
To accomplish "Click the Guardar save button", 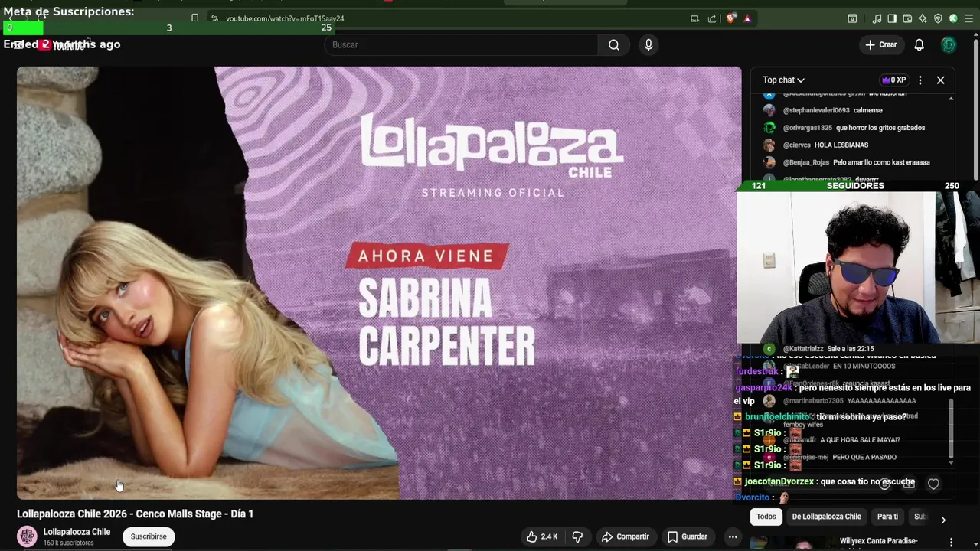I will coord(688,536).
